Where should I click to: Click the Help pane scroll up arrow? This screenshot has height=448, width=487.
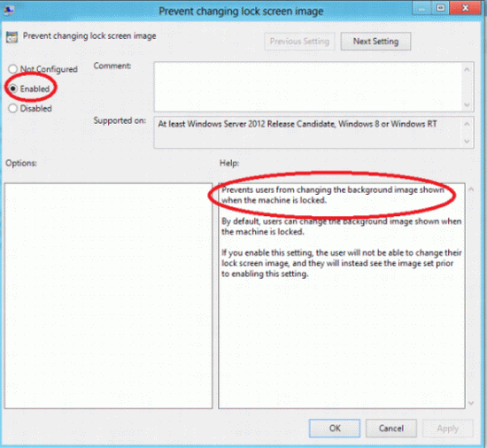(471, 189)
